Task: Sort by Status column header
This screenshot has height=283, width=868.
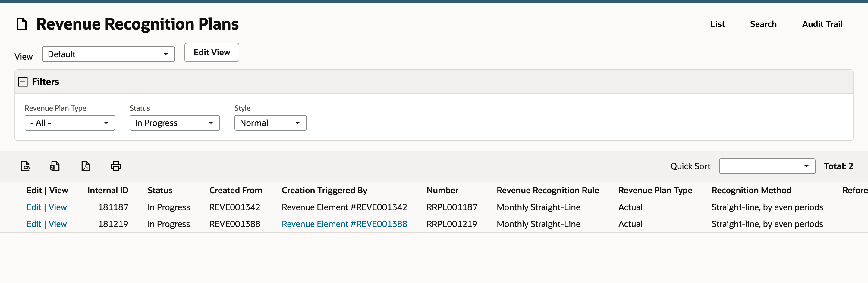Action: point(160,191)
